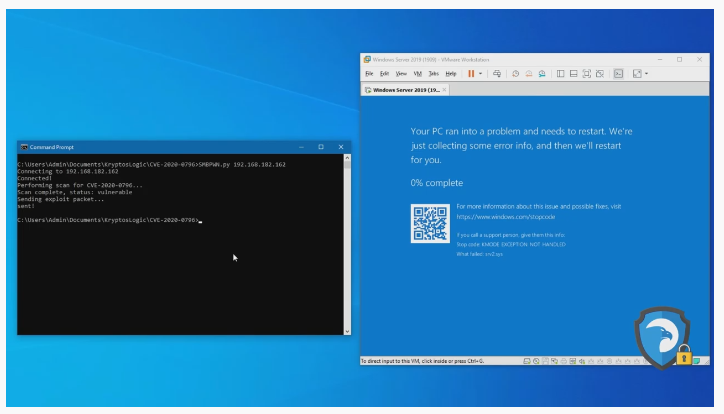Click the printer status bar icon

pyautogui.click(x=563, y=361)
